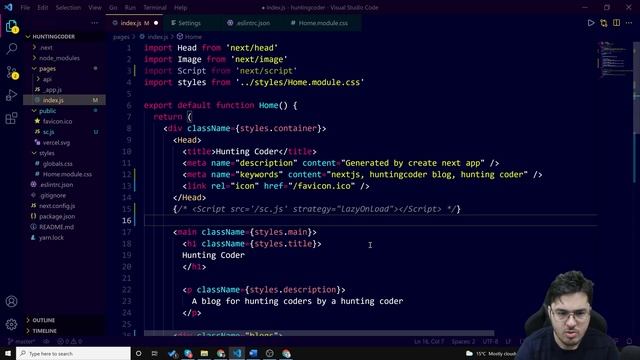Image resolution: width=640 pixels, height=360 pixels.
Task: Click the UTF-8 encoding indicator
Action: (490, 341)
